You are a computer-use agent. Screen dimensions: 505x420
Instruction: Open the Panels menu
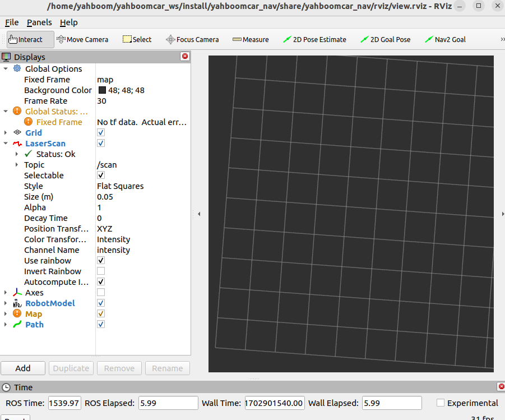pos(39,22)
